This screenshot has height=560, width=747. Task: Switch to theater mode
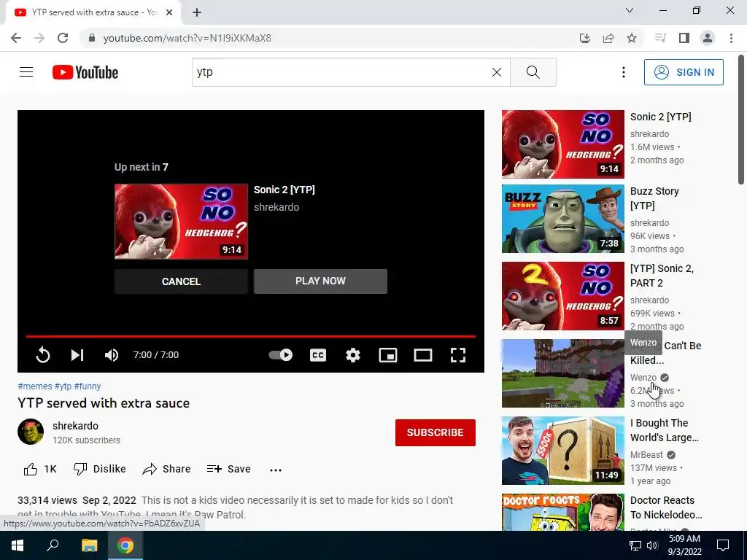pyautogui.click(x=423, y=355)
